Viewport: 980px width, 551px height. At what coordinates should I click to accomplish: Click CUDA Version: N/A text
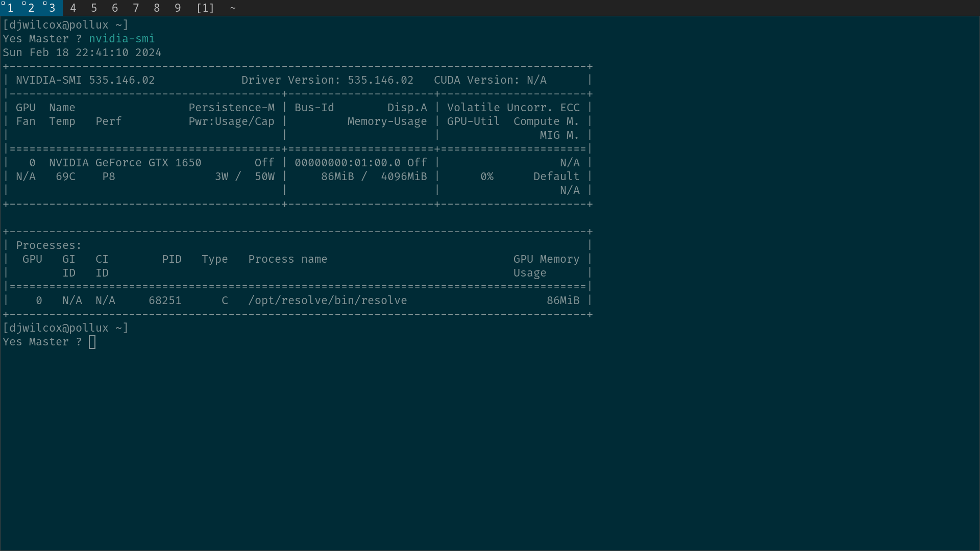[490, 80]
